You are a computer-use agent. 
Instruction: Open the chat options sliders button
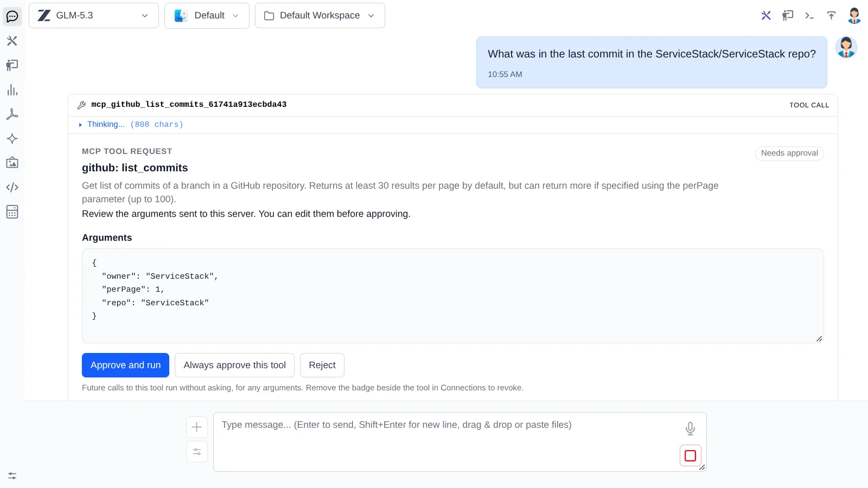pos(197,452)
